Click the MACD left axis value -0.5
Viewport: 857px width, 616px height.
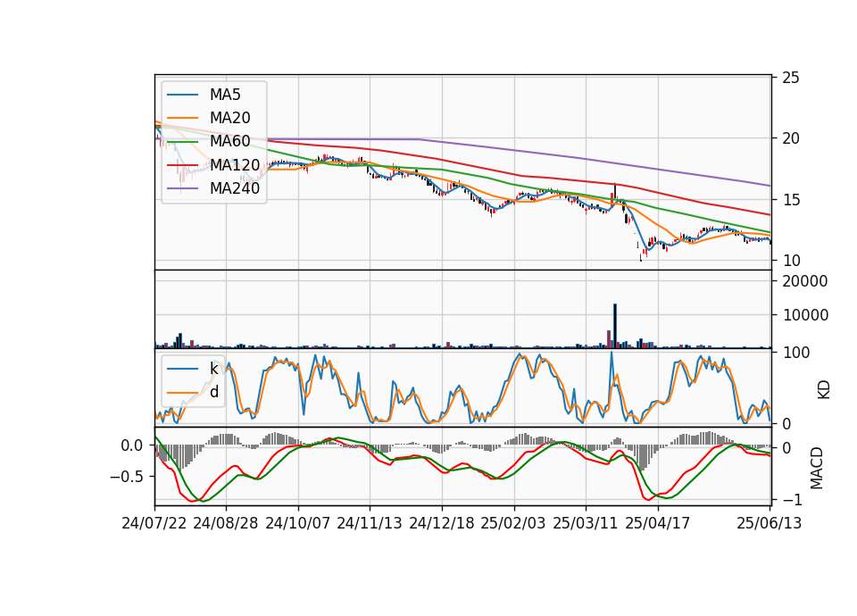coord(127,477)
